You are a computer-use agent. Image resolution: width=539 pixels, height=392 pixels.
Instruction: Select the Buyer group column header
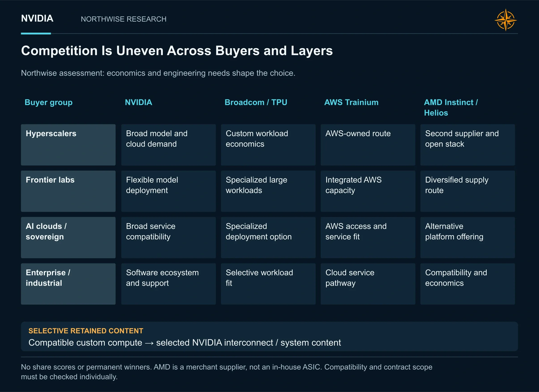pos(49,102)
